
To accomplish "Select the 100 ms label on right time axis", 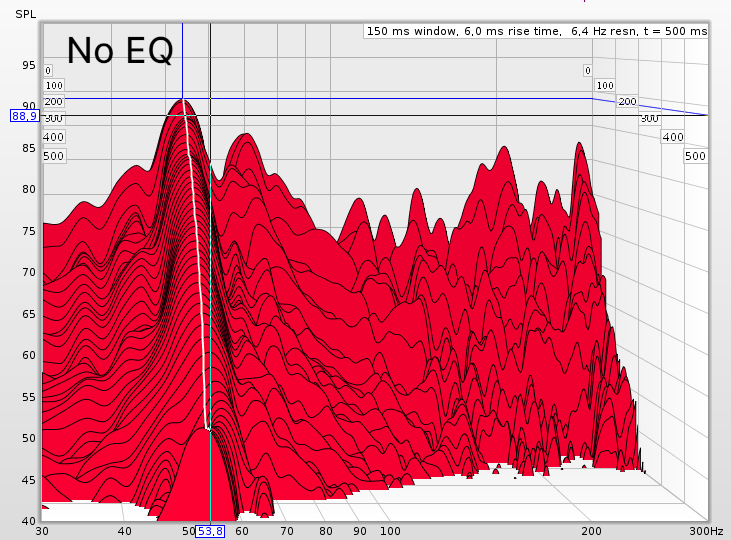I will point(605,86).
